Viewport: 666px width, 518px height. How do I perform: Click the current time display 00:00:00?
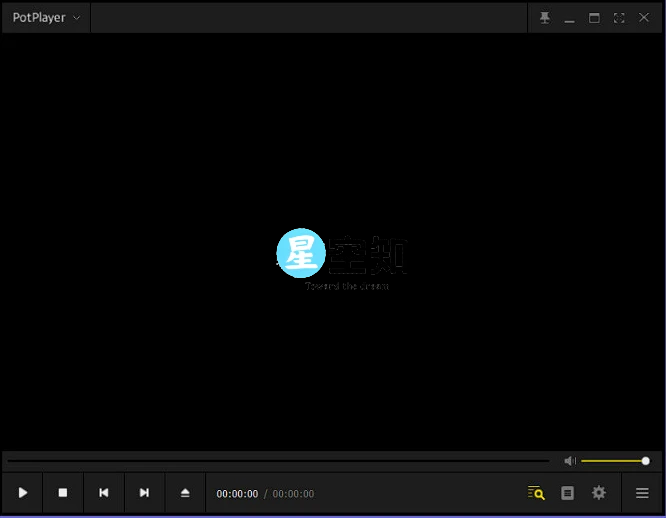[x=237, y=494]
